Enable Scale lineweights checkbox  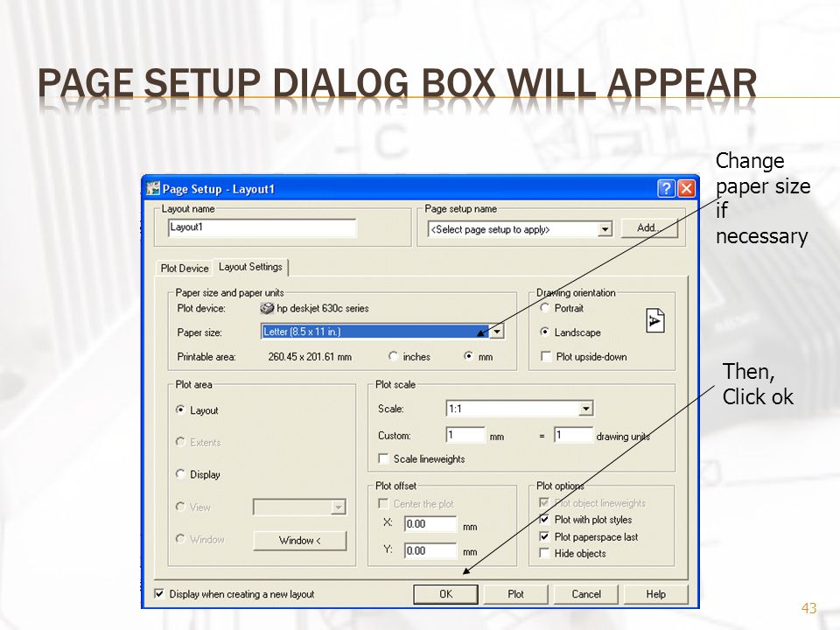coord(383,458)
